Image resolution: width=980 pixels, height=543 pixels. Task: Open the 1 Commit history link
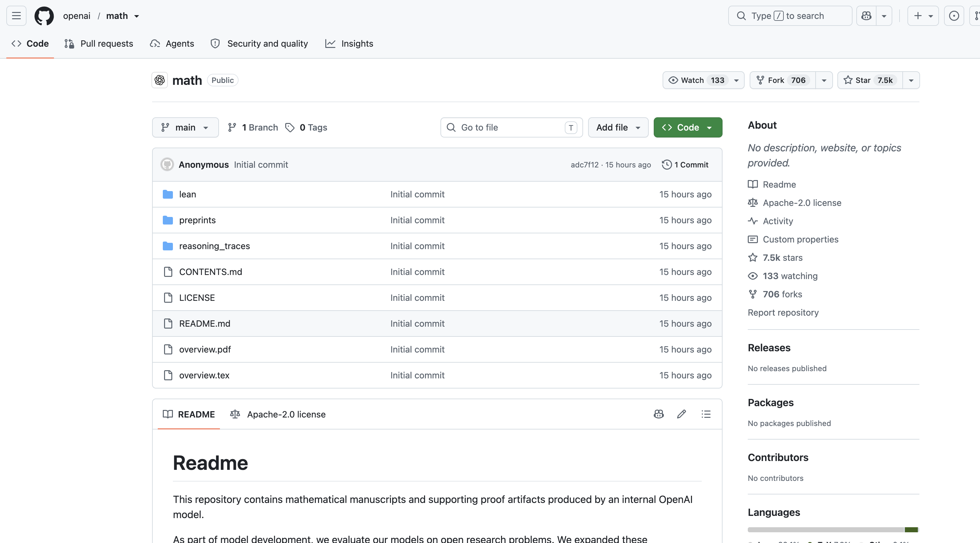click(685, 165)
